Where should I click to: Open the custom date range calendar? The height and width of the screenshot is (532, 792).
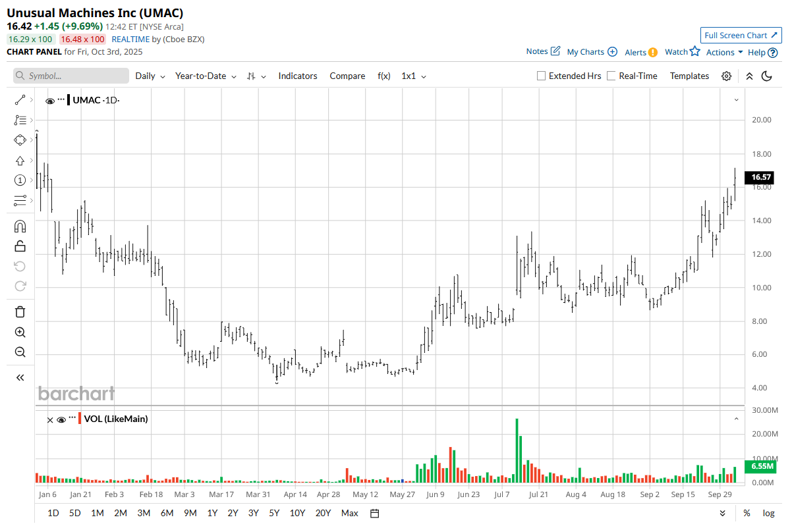pos(375,513)
